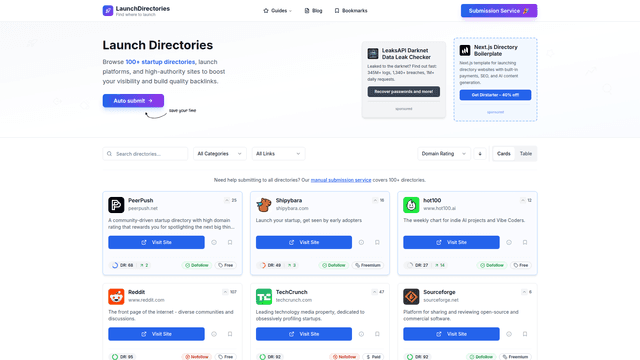640x360 pixels.
Task: Open info icon on Reddit card
Action: (214, 334)
